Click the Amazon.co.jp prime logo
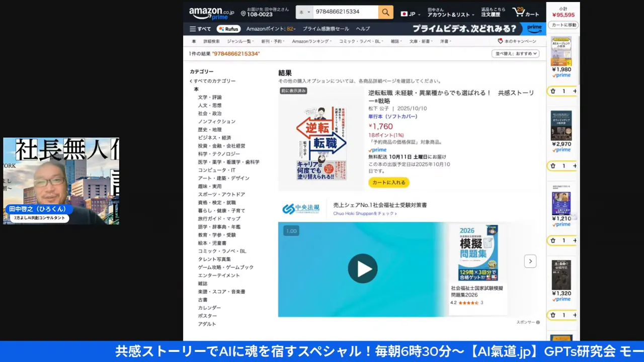The height and width of the screenshot is (362, 644). [211, 13]
